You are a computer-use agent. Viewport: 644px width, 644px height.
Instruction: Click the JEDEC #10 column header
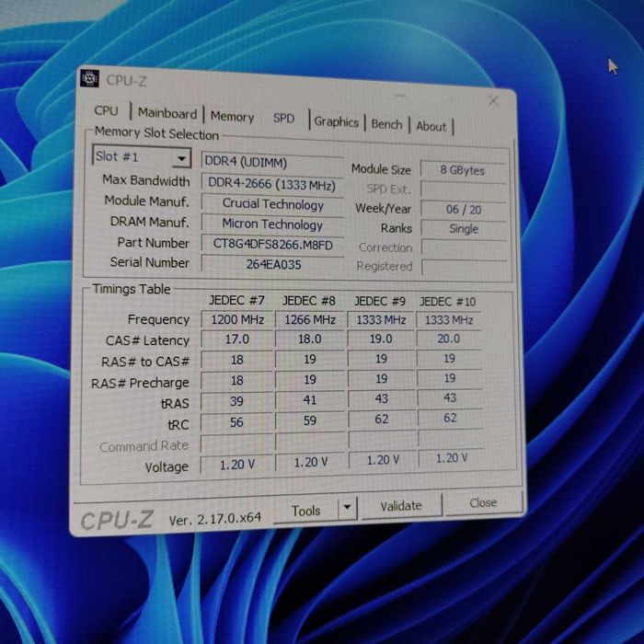tap(448, 302)
